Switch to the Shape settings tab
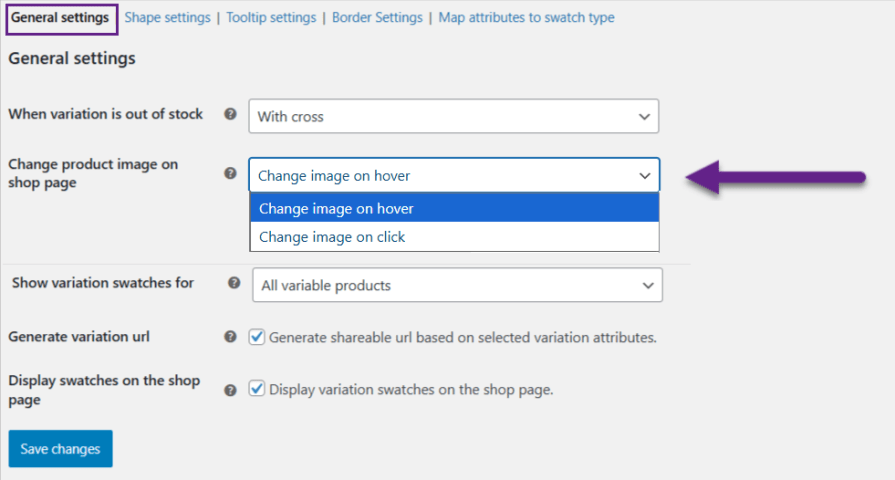 (167, 18)
